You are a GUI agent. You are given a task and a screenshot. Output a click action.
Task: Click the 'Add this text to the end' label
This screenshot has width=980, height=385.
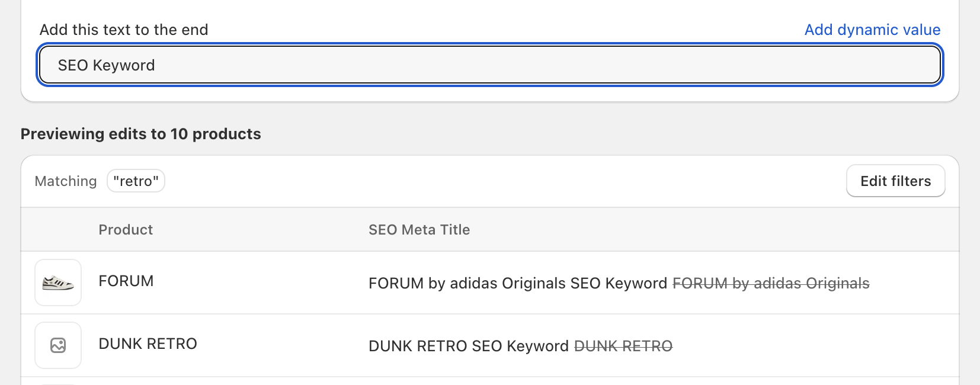click(124, 30)
